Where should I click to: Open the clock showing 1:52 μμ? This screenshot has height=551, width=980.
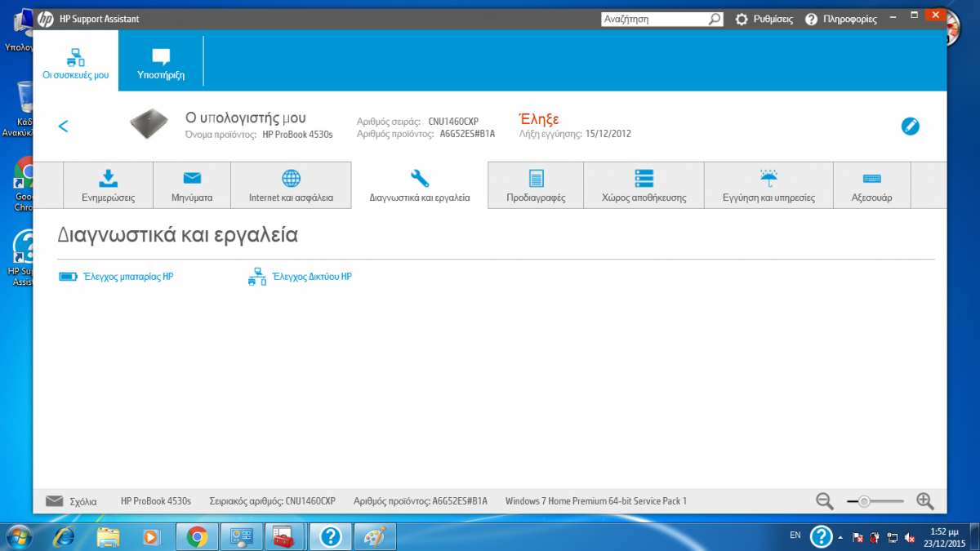943,536
